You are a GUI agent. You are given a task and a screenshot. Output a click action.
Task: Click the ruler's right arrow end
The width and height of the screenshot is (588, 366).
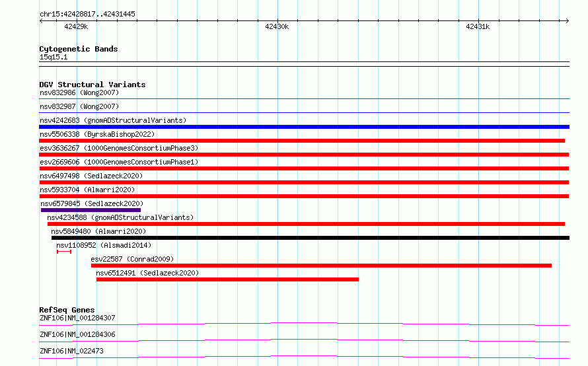568,21
